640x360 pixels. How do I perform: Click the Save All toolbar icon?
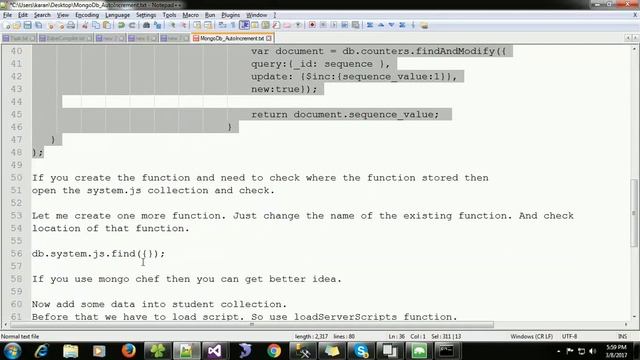pyautogui.click(x=38, y=25)
